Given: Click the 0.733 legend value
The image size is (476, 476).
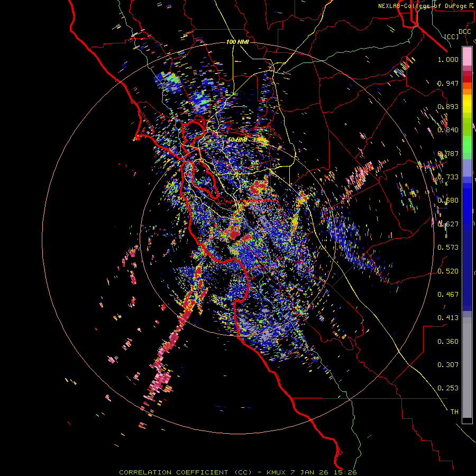Looking at the screenshot, I should point(448,177).
